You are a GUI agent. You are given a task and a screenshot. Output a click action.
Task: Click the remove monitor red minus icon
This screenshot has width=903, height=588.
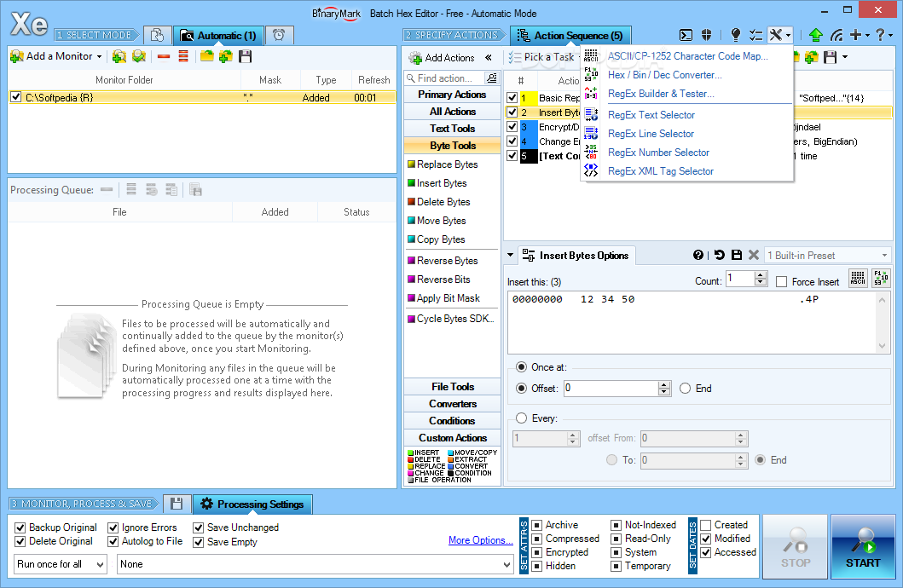coord(164,56)
